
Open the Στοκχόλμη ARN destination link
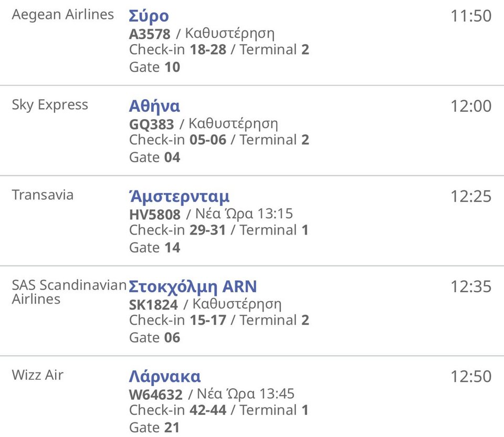point(193,287)
